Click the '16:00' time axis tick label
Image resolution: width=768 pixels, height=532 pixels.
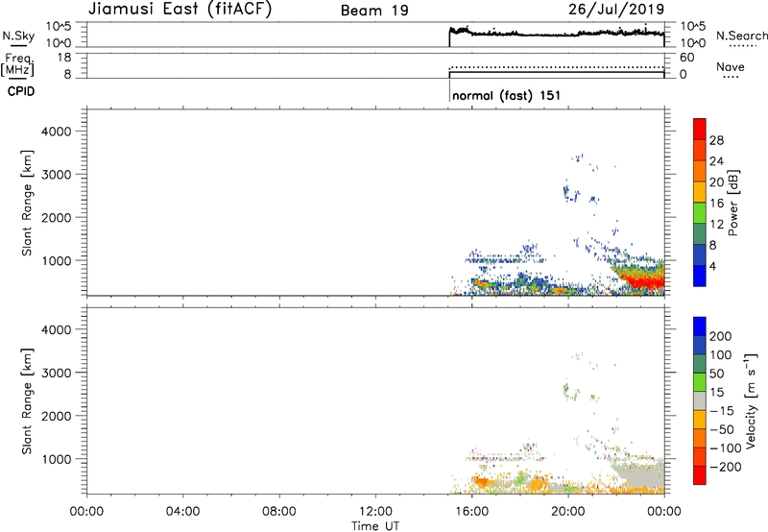[471, 512]
